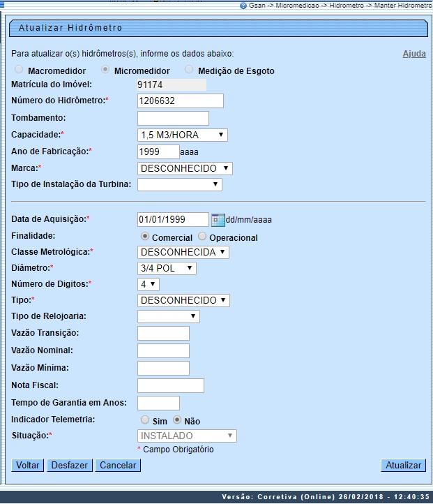
Task: Click the Desfazer button
Action: pos(70,466)
